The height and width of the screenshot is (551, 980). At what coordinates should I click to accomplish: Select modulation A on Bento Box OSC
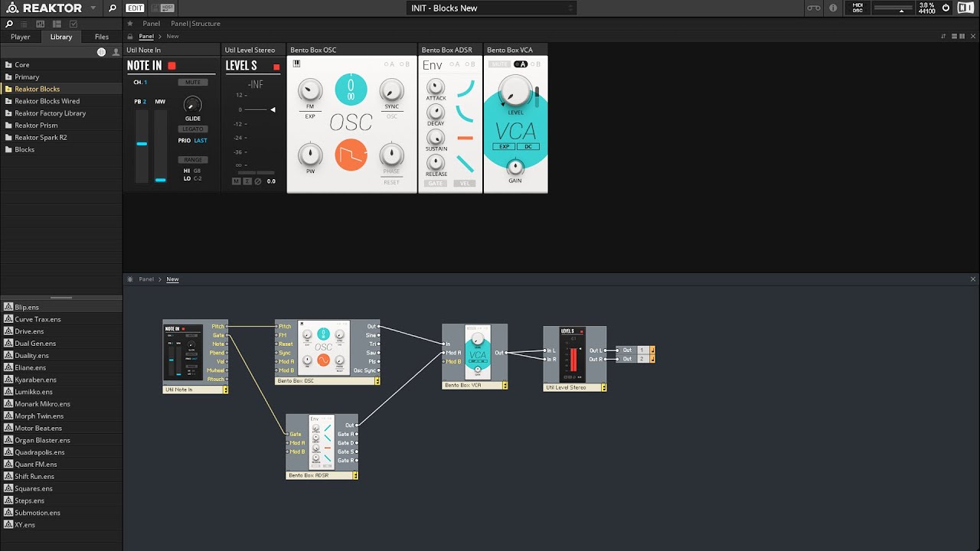pyautogui.click(x=390, y=64)
